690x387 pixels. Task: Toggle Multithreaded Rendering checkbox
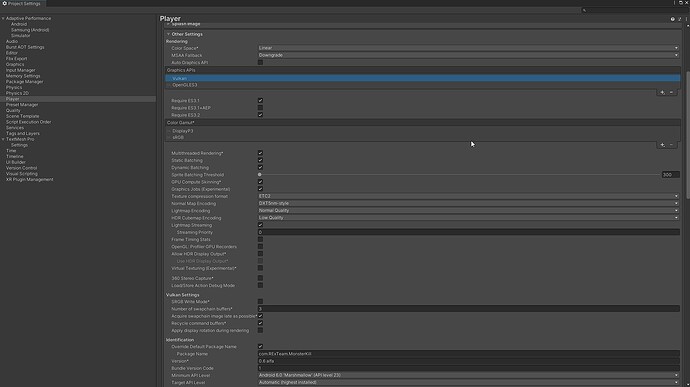coord(260,153)
